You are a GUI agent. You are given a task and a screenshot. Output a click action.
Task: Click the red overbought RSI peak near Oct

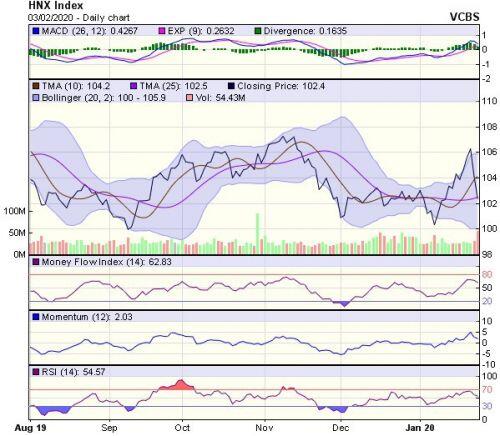[180, 385]
